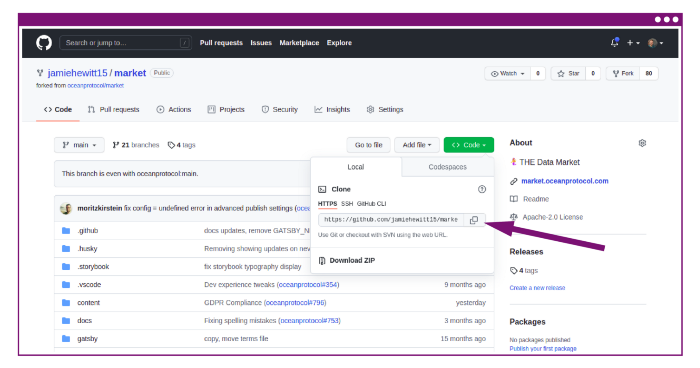The width and height of the screenshot is (700, 368).
Task: Open the Insights tab
Action: tap(332, 109)
